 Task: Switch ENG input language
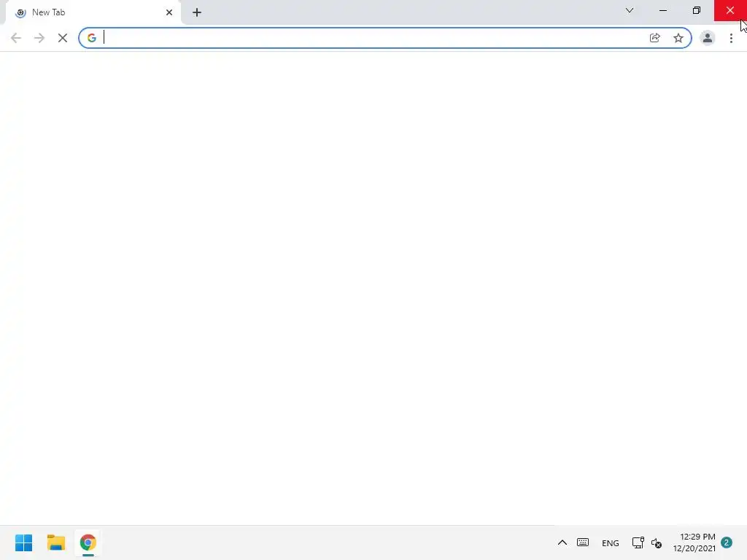coord(611,542)
